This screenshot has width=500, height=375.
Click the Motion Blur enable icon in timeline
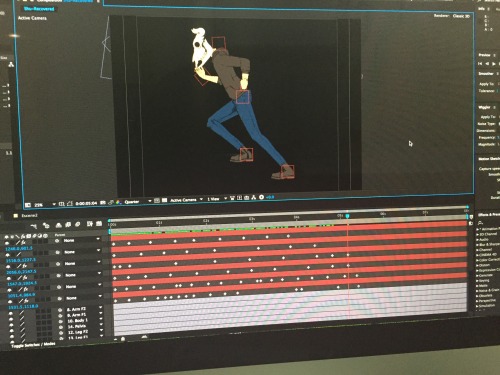tap(77, 224)
